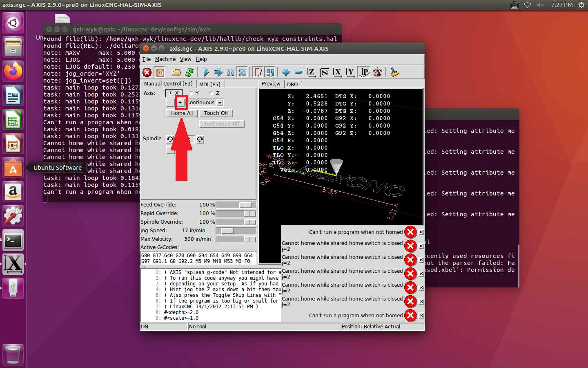Screen dimensions: 588x368
Task: Select the Manual Control [F3] tab
Action: click(168, 84)
